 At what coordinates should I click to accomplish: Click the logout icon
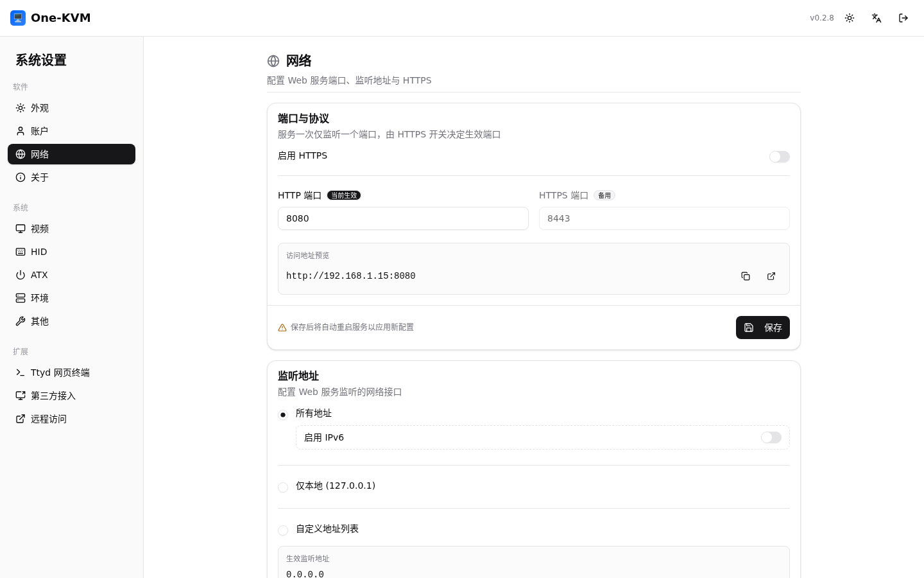(903, 18)
